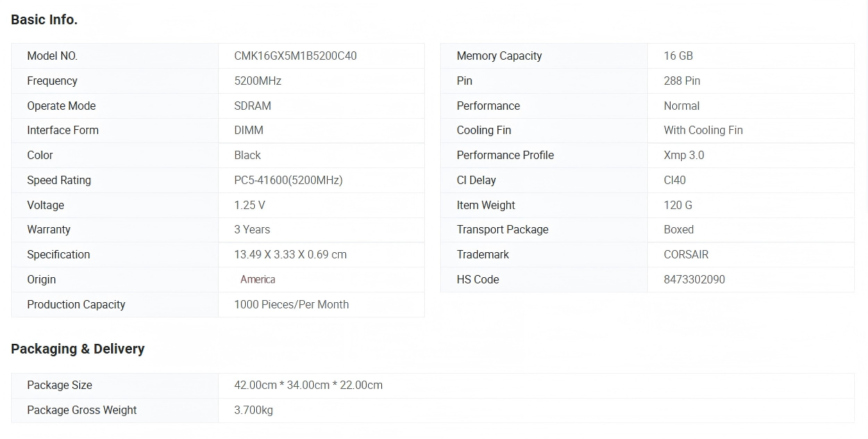Click the PC5-41600(5200MHz) speed rating value
Image resolution: width=868 pixels, height=439 pixels.
[x=288, y=180]
